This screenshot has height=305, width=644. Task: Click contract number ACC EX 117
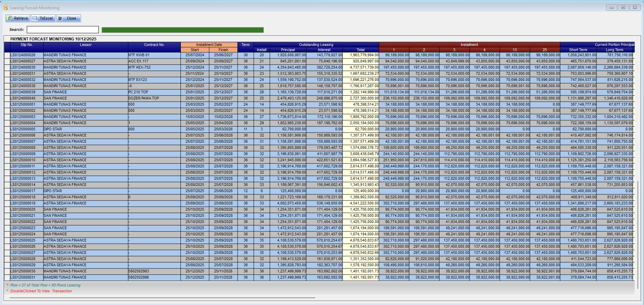pyautogui.click(x=138, y=61)
